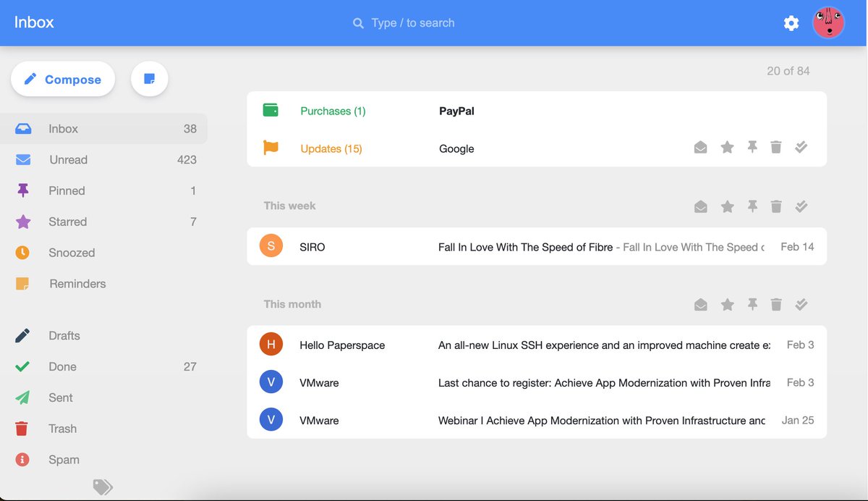Trash the This month section emails
868x501 pixels.
(x=776, y=305)
